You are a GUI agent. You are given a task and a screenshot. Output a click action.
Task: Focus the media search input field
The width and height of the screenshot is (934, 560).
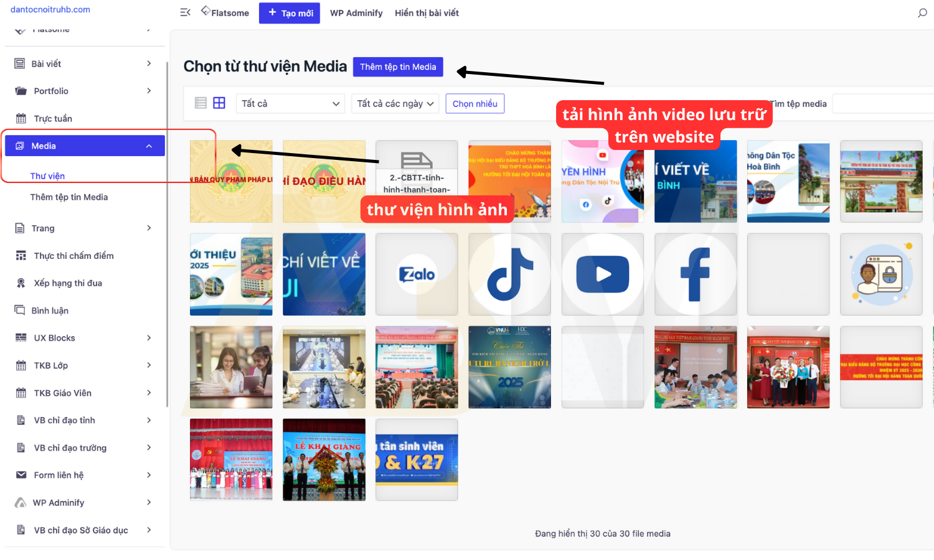coord(882,104)
